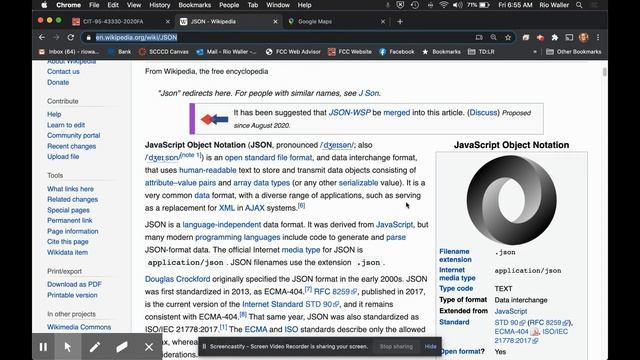Click the AJAX link
This screenshot has width=640, height=360.
pyautogui.click(x=255, y=208)
